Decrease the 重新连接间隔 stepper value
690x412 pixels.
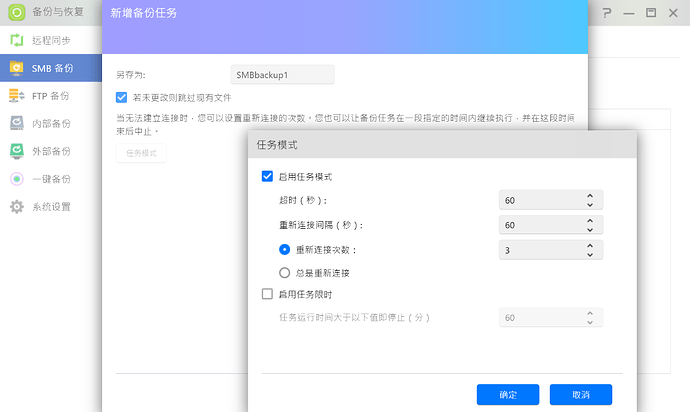click(590, 229)
